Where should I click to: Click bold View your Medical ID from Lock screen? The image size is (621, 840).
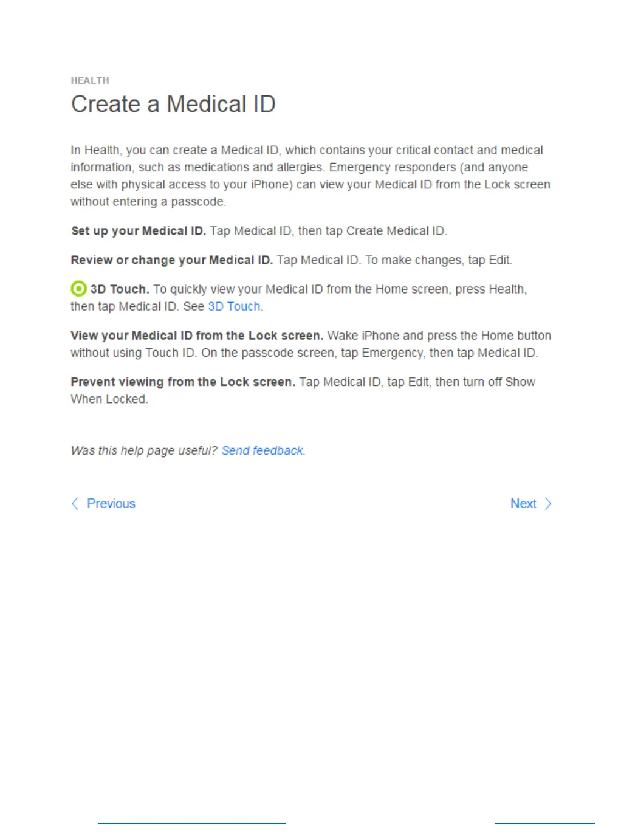point(197,336)
